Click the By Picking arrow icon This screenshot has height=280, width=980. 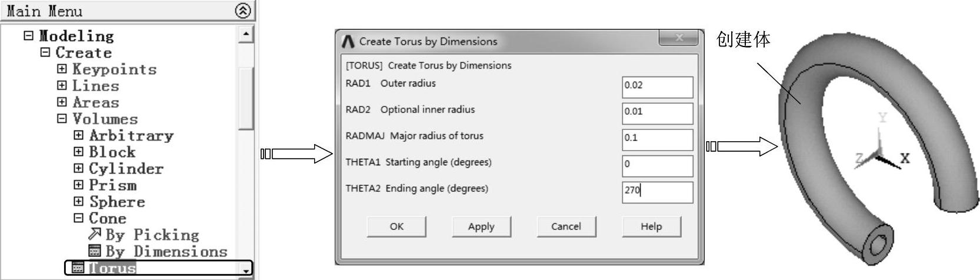coord(95,234)
